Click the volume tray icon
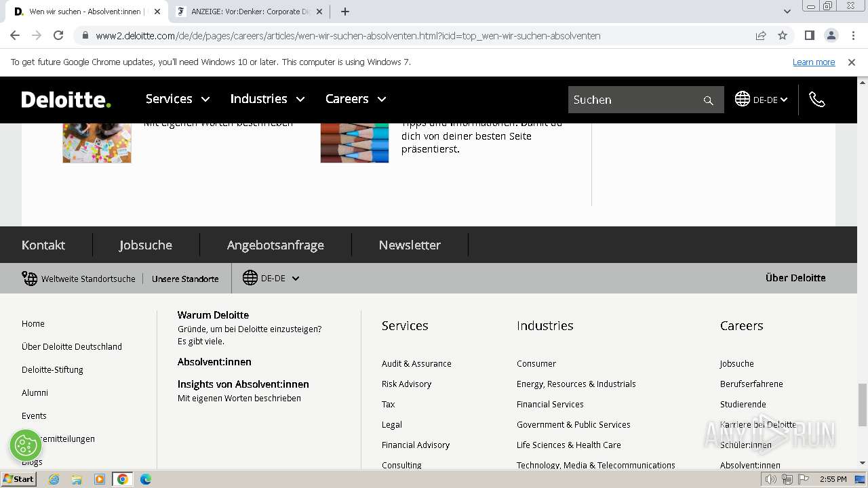 coord(770,479)
